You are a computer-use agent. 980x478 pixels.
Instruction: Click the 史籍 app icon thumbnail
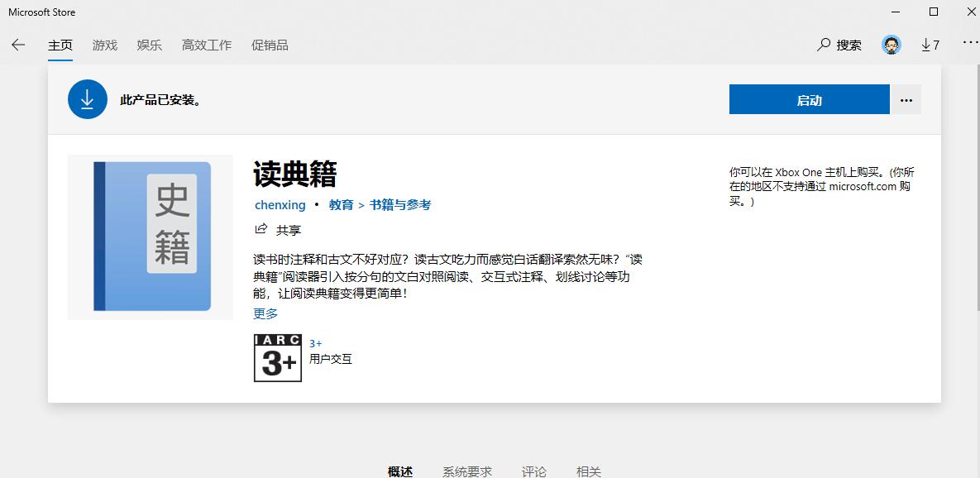click(149, 237)
